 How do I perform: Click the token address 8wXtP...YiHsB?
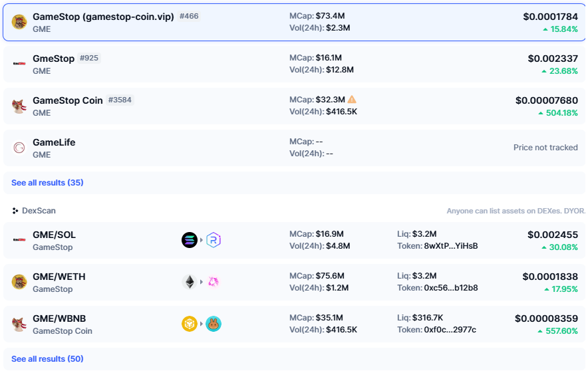pyautogui.click(x=451, y=246)
